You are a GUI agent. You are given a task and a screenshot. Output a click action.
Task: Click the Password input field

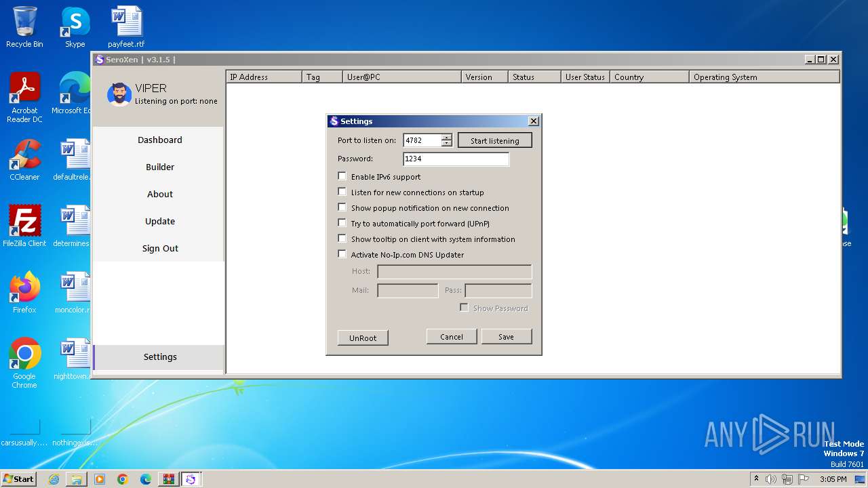click(x=456, y=159)
